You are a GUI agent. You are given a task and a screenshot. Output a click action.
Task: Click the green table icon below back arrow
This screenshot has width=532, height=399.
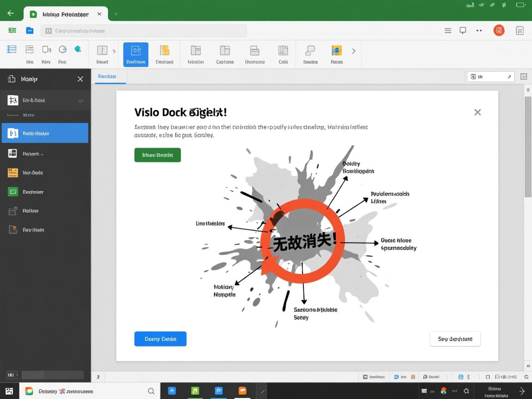(12, 30)
